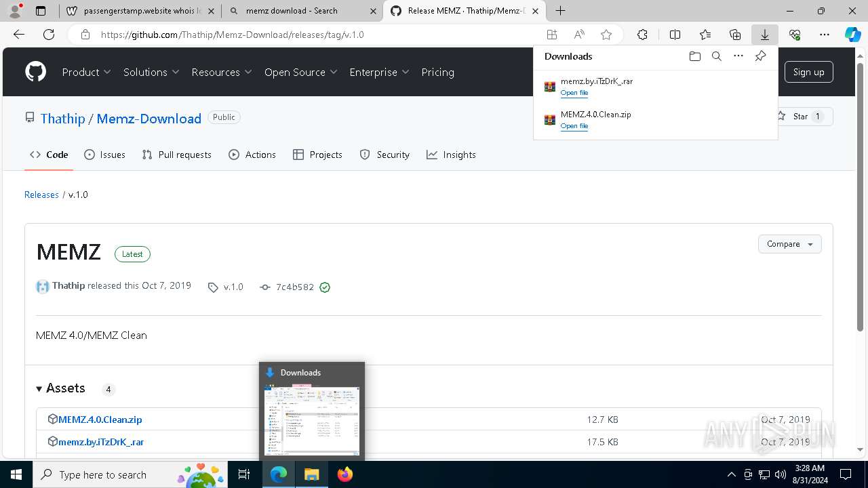The height and width of the screenshot is (488, 868).
Task: Open Pull requests tab
Action: click(177, 155)
